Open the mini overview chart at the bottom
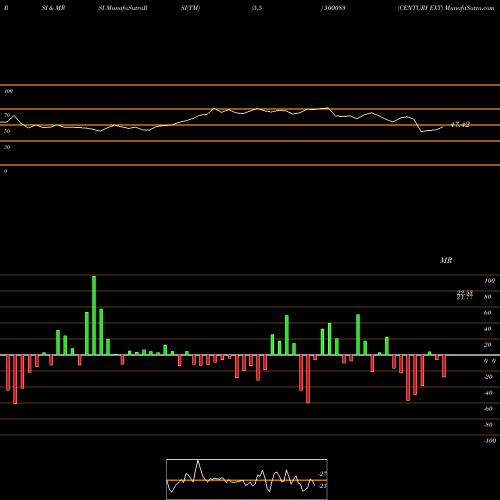The image size is (500, 500). coord(247,479)
